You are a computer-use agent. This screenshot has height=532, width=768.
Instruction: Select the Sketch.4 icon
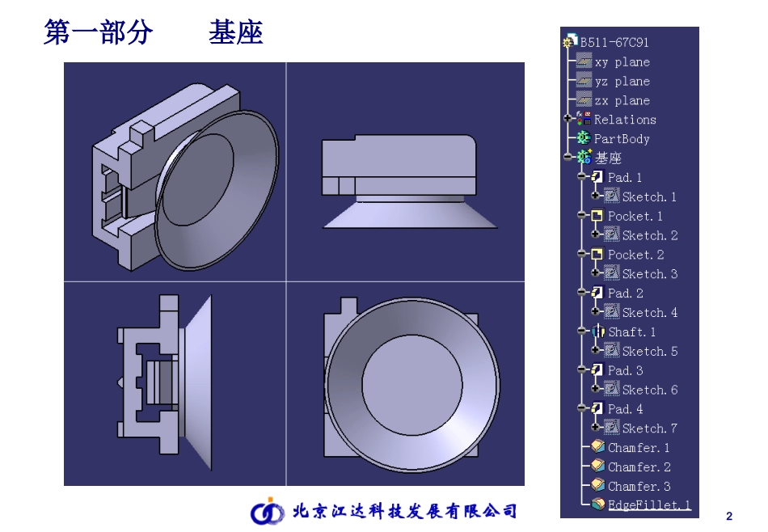click(x=611, y=311)
